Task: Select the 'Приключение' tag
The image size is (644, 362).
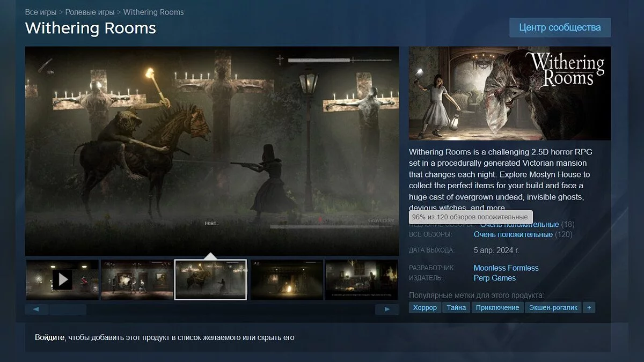Action: point(497,307)
